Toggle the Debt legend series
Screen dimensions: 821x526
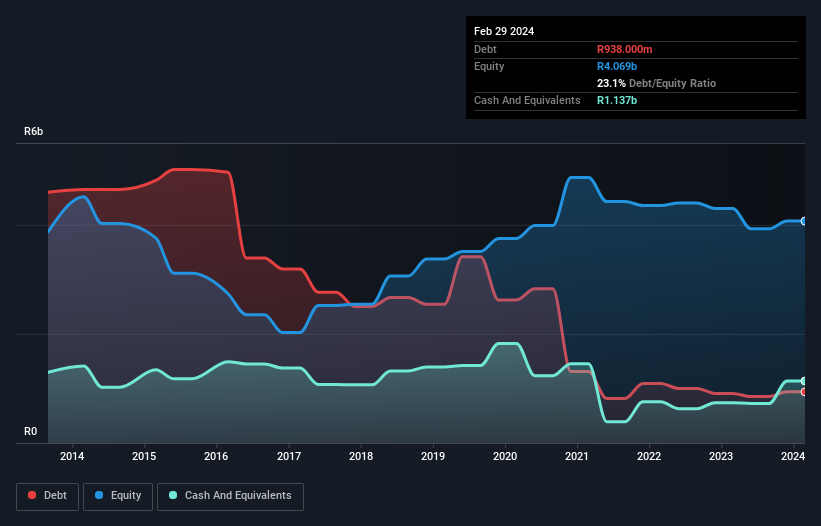click(x=47, y=496)
